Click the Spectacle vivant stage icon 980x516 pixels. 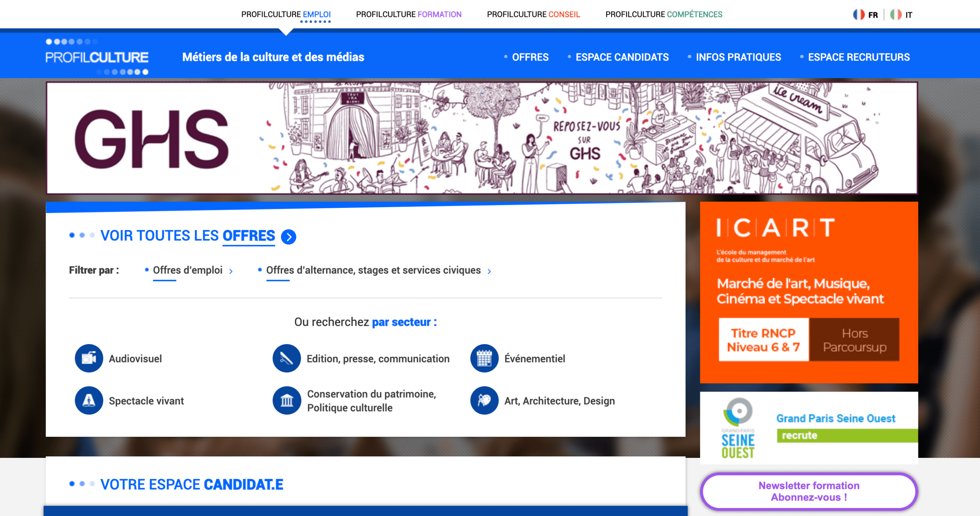[89, 400]
